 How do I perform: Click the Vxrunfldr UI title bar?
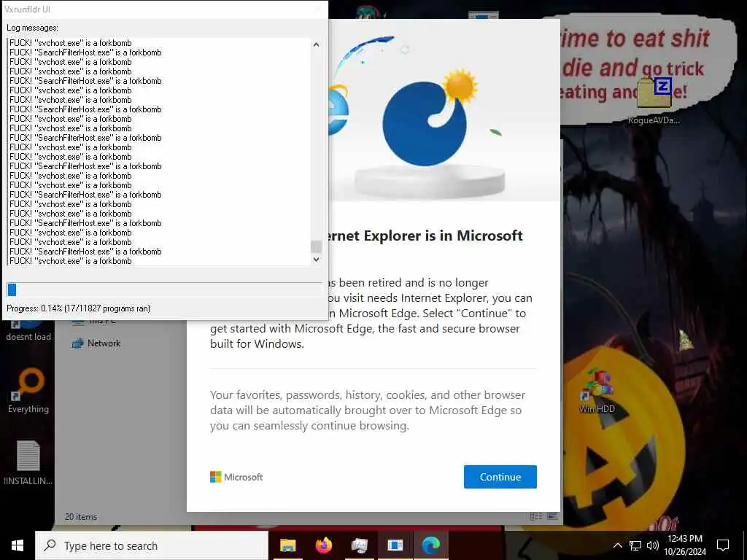(x=164, y=9)
